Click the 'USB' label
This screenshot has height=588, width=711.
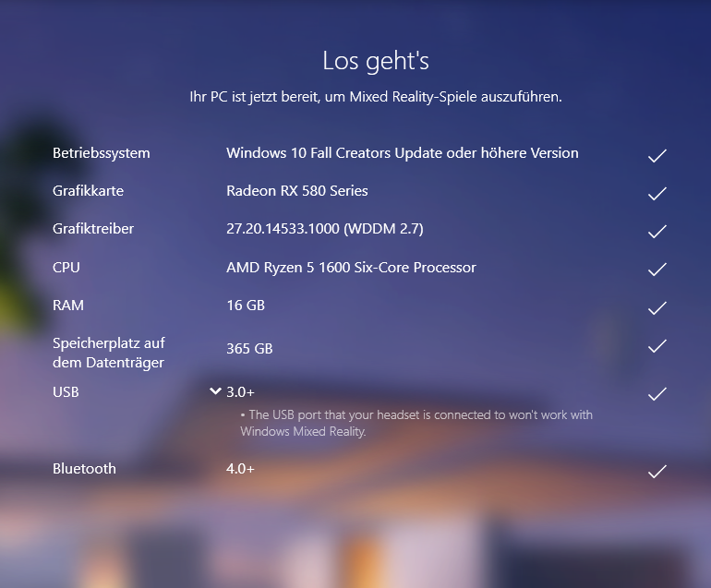pyautogui.click(x=66, y=391)
